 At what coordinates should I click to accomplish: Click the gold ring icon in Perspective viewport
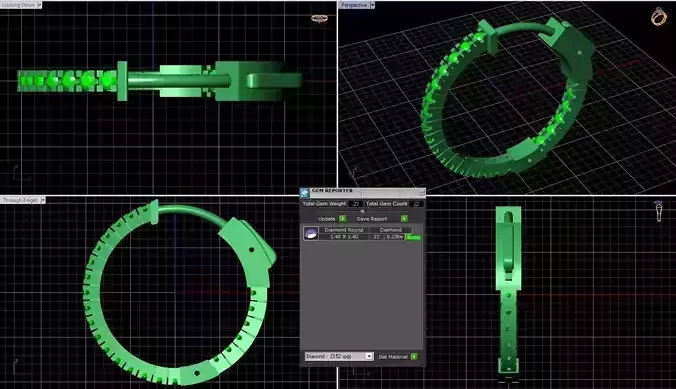point(658,17)
